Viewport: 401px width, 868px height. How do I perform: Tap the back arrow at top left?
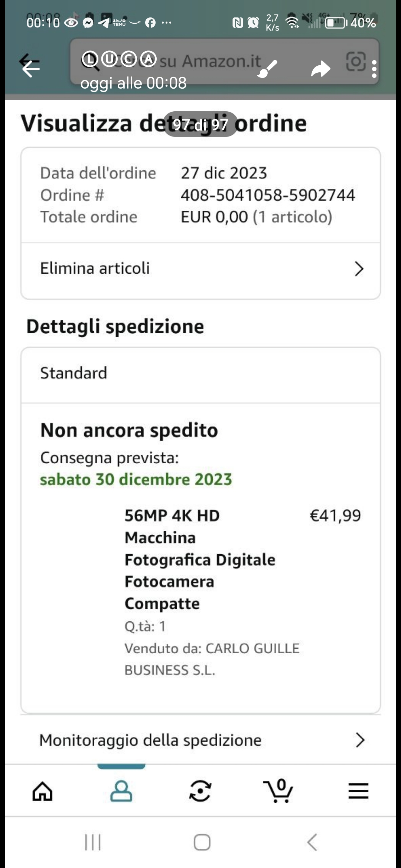tap(30, 68)
